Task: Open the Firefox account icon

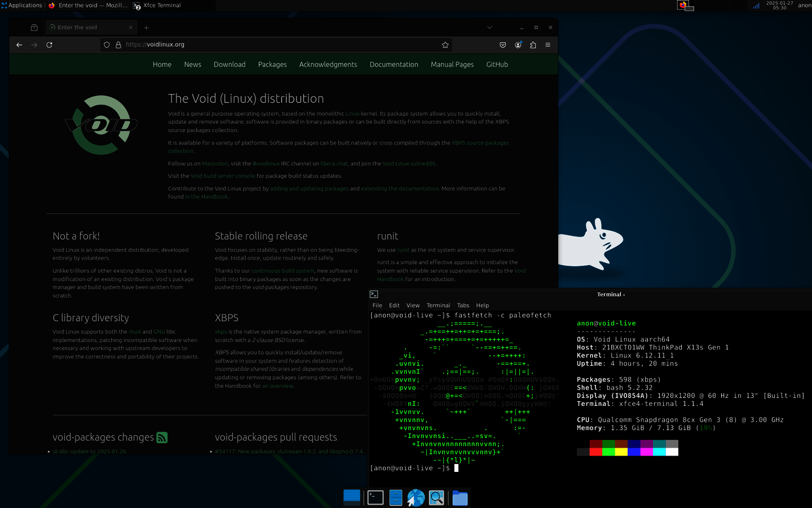Action: click(518, 45)
